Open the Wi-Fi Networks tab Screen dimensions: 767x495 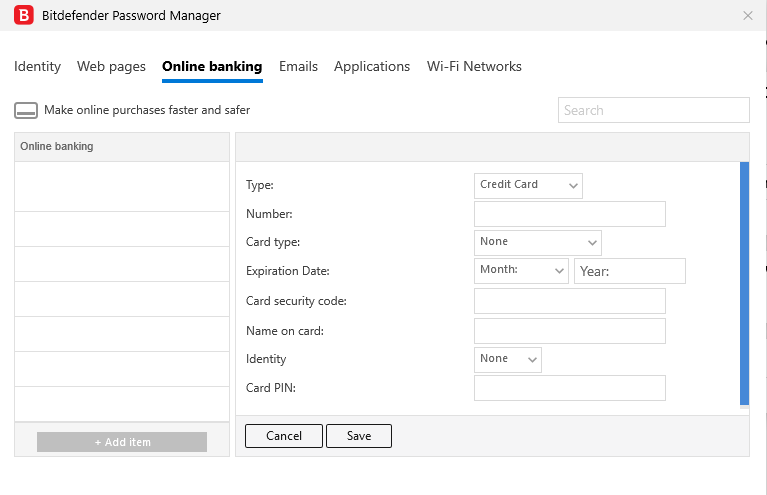474,67
